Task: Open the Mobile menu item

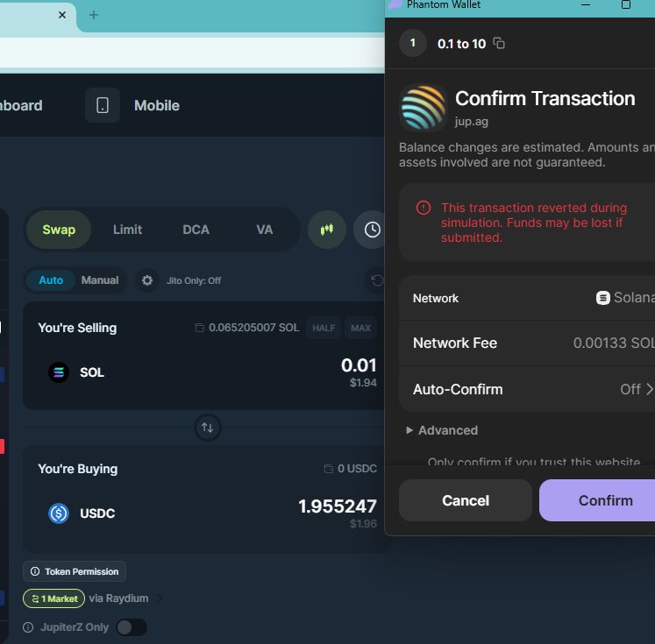Action: pyautogui.click(x=157, y=106)
